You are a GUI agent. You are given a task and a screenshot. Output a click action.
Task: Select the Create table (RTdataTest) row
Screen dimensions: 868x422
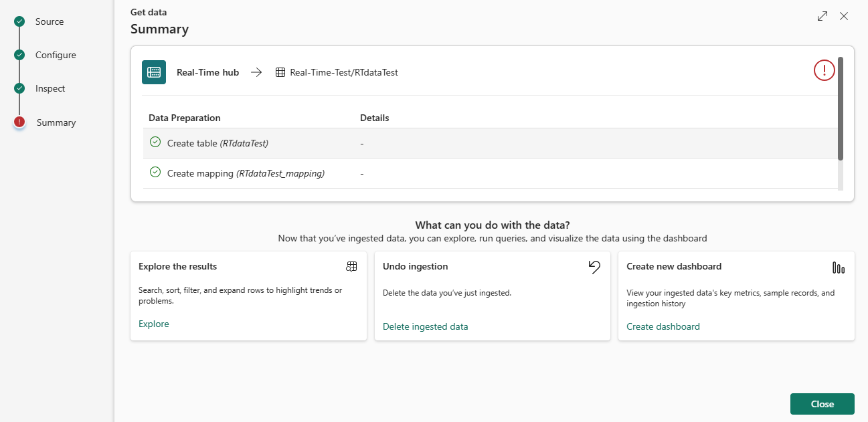[x=490, y=143]
